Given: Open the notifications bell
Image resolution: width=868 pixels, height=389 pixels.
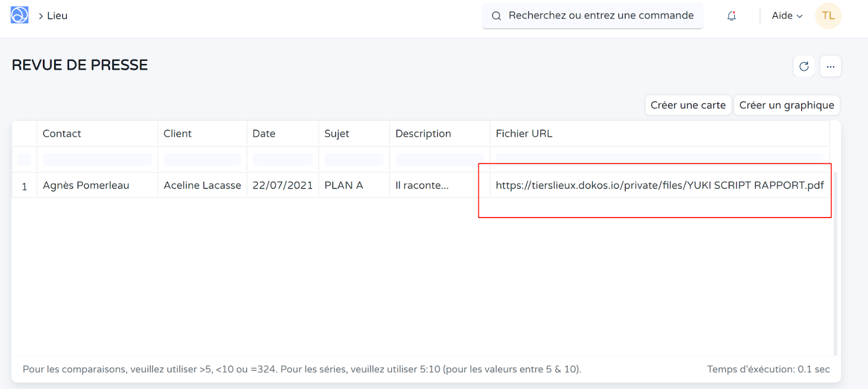Looking at the screenshot, I should pyautogui.click(x=731, y=16).
